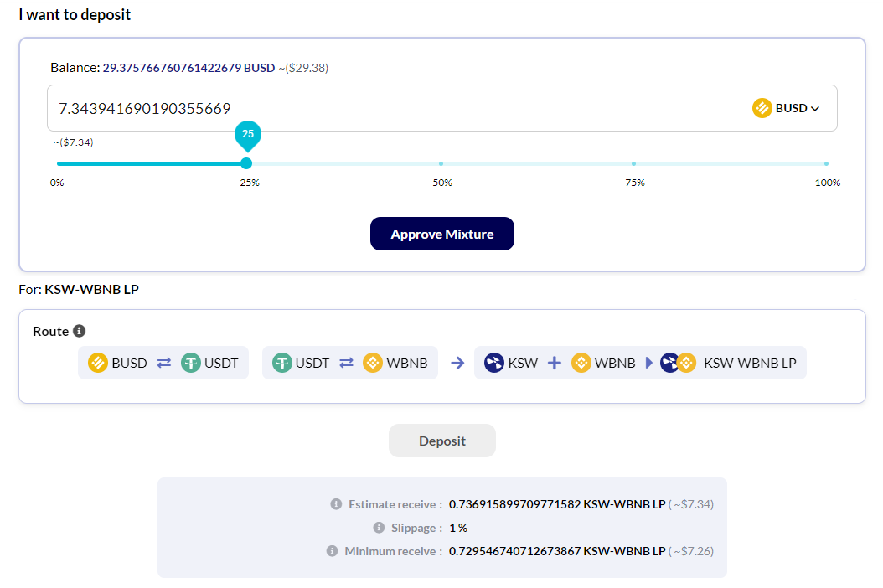Click the first USDT icon after BUSD swap

(191, 363)
